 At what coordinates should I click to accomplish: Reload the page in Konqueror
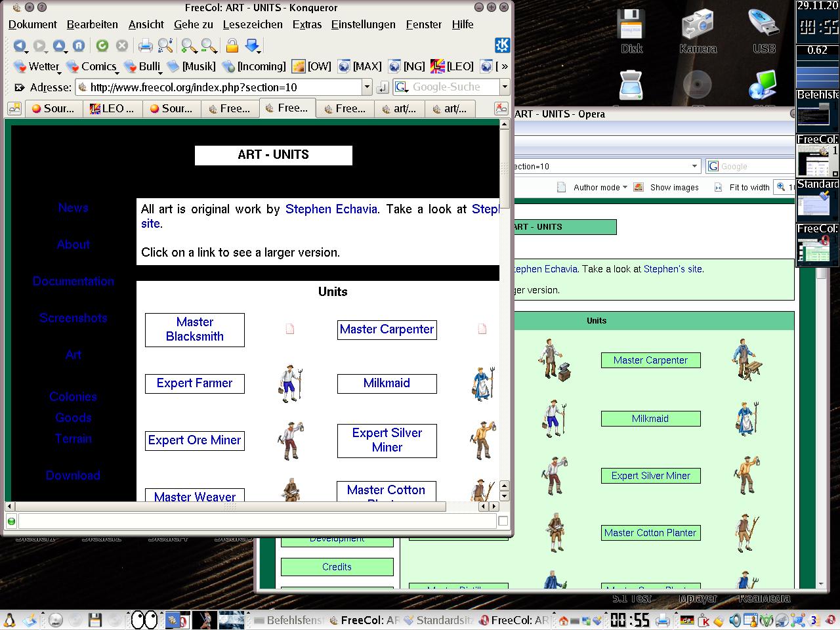[x=102, y=45]
